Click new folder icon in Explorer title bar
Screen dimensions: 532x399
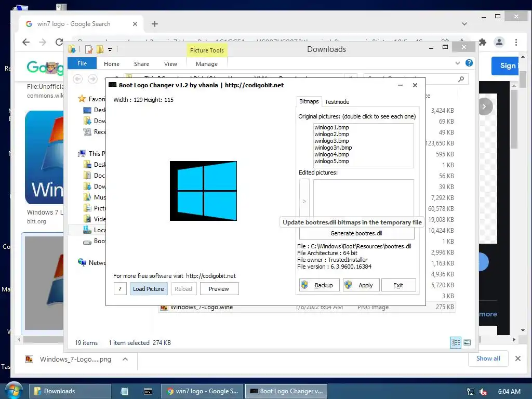coord(100,49)
